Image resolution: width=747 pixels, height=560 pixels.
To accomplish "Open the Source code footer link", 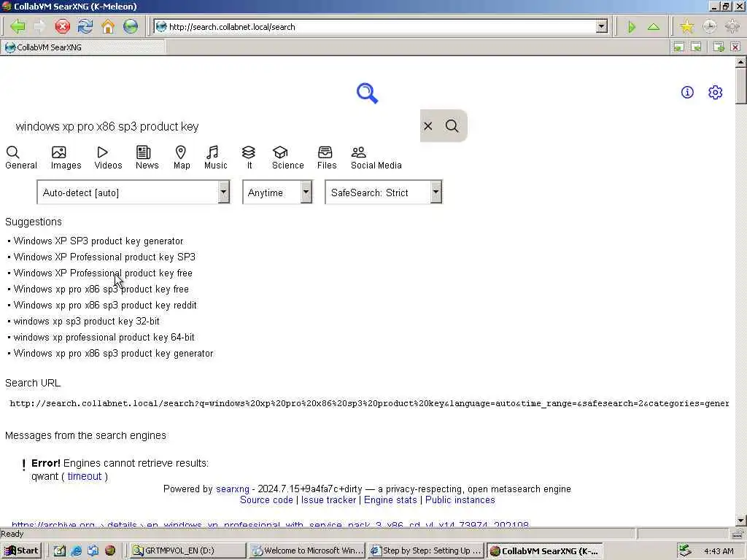I will coord(266,500).
